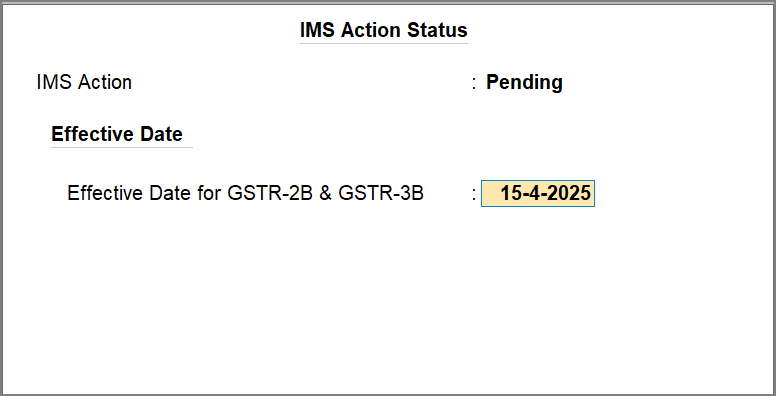This screenshot has width=776, height=396.
Task: Click the Effective Date for GSTR-2B & GSTR-3B label
Action: 245,193
